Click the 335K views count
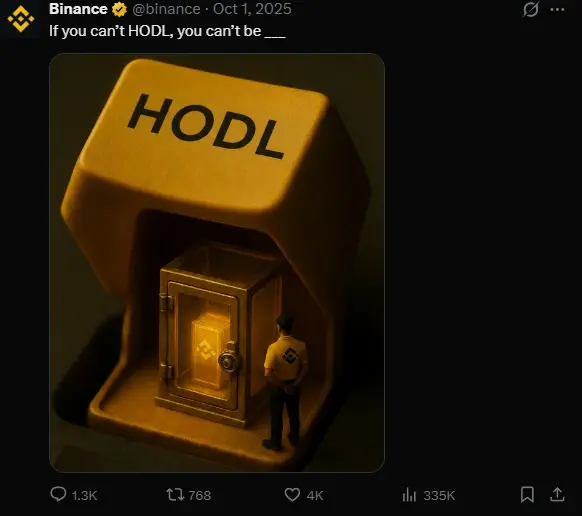 click(x=439, y=495)
